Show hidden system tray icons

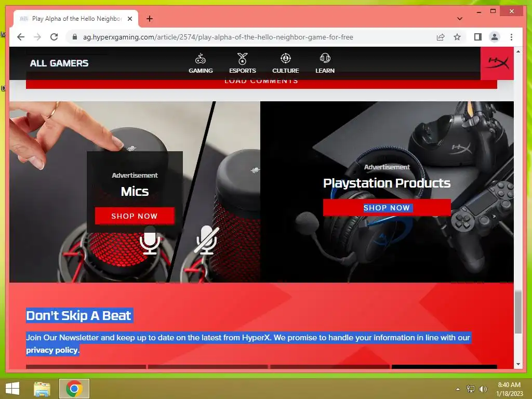point(458,389)
